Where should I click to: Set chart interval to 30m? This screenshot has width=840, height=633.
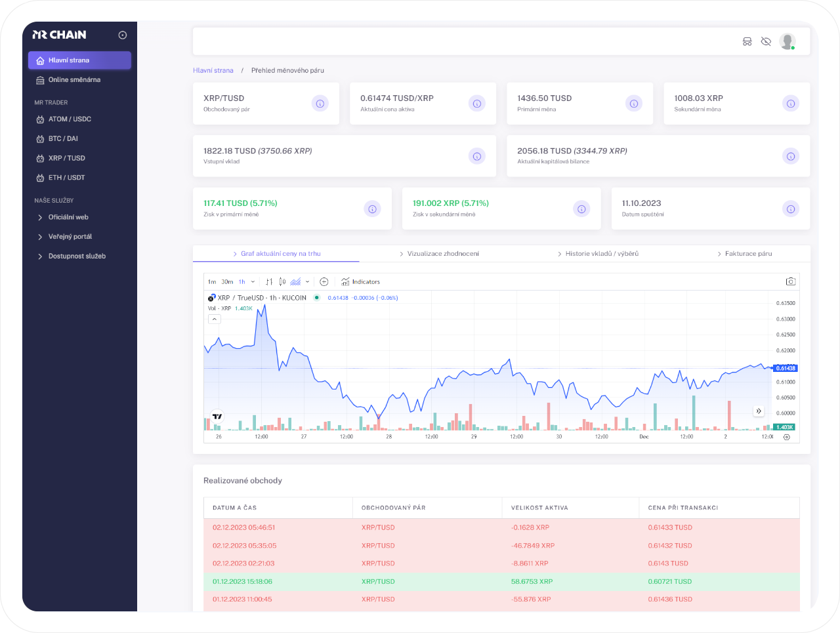227,282
